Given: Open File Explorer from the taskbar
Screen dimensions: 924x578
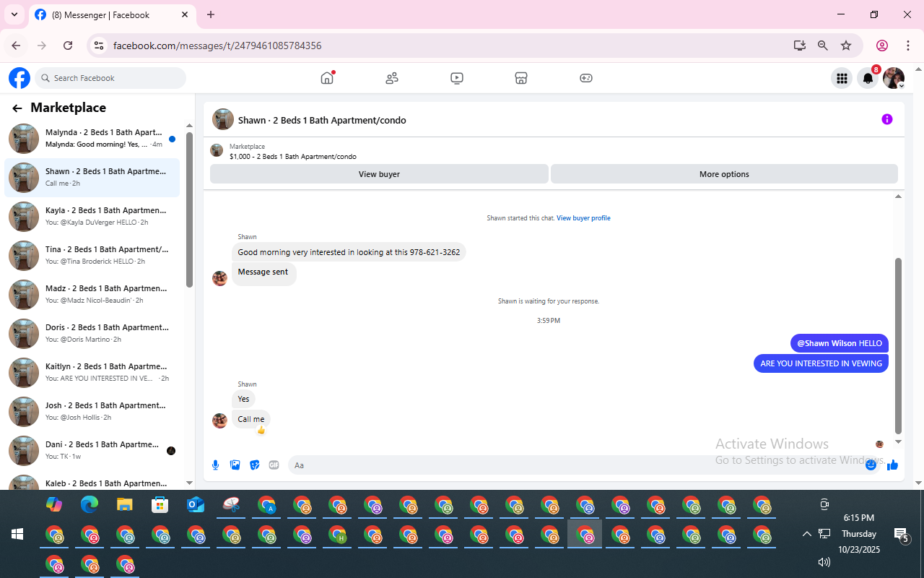Looking at the screenshot, I should [x=125, y=504].
